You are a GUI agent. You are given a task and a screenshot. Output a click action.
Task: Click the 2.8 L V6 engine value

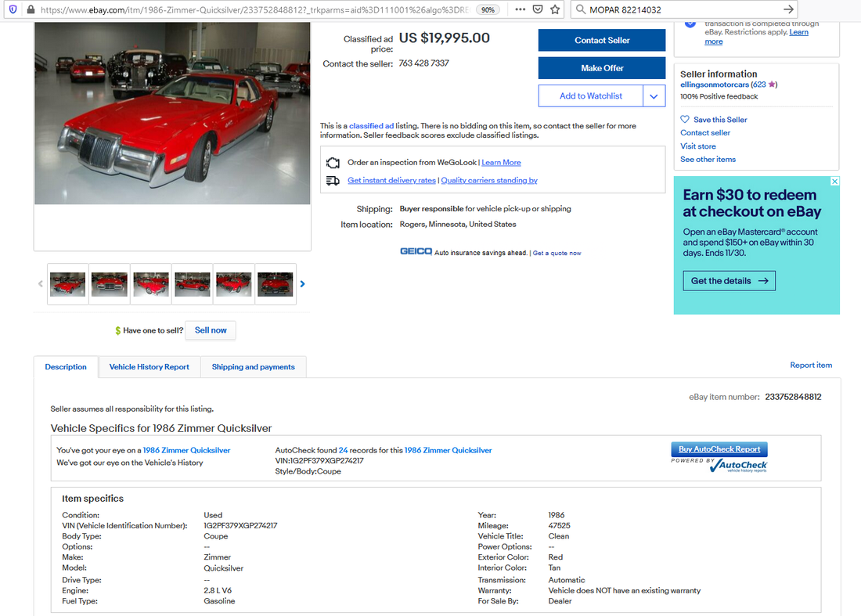[218, 590]
